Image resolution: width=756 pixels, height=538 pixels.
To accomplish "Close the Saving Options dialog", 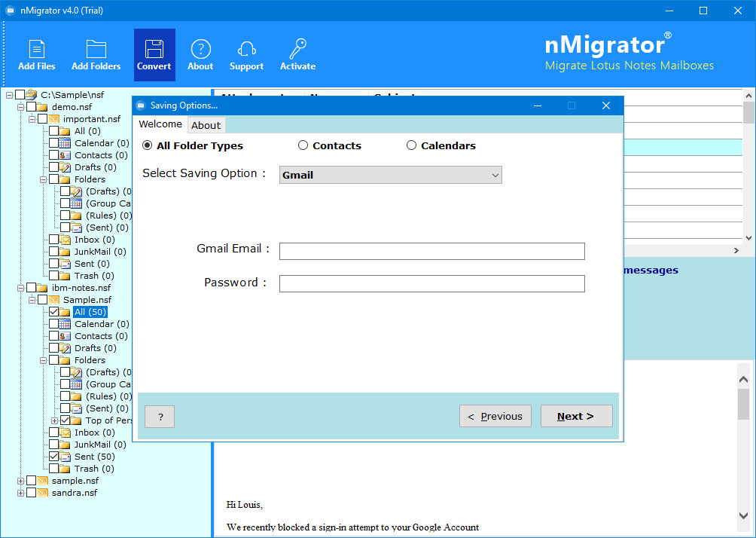I will tap(606, 105).
